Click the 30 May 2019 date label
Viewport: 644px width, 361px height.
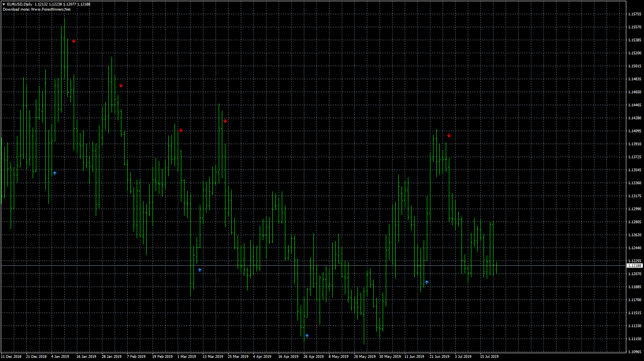[390, 357]
